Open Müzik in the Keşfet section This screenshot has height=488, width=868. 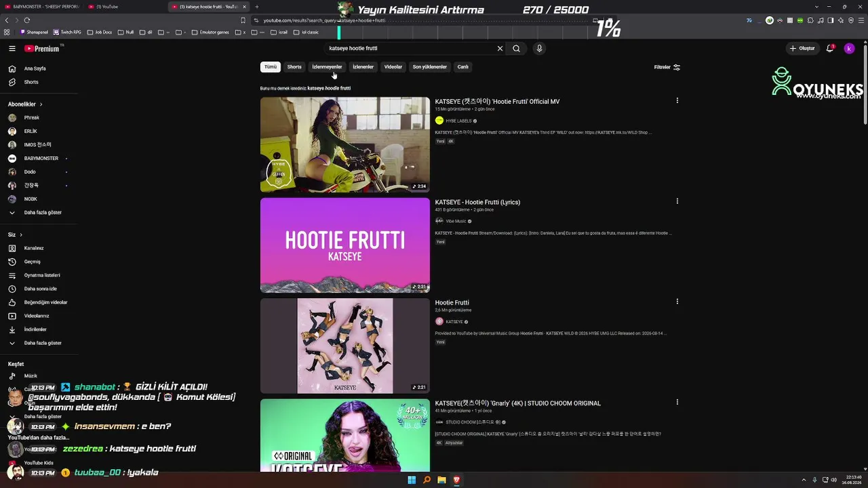pyautogui.click(x=39, y=375)
